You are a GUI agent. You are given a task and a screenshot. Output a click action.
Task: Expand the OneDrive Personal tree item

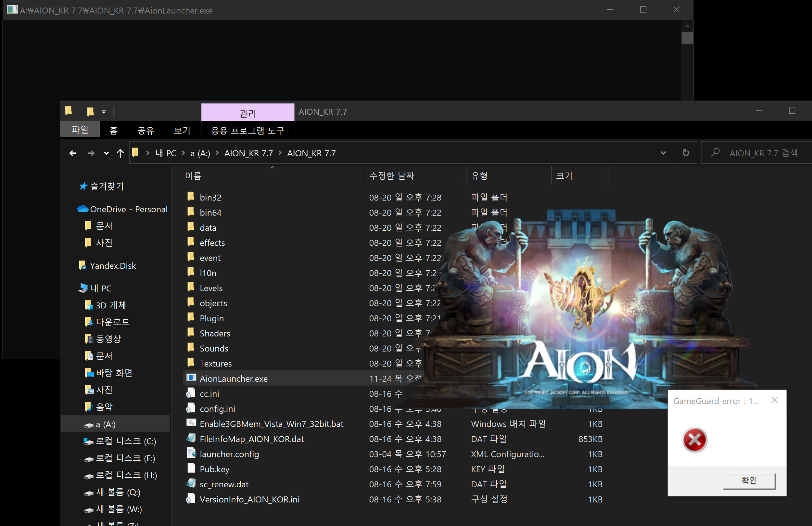70,208
